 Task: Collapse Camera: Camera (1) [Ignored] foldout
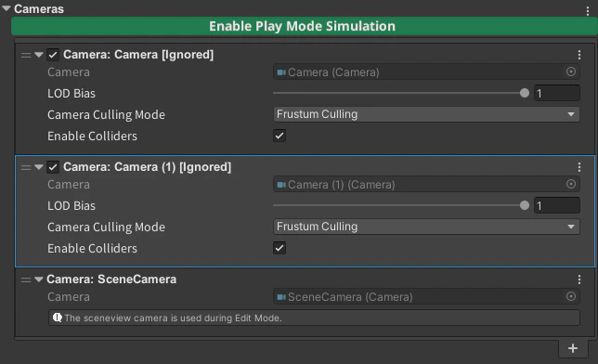pos(38,167)
